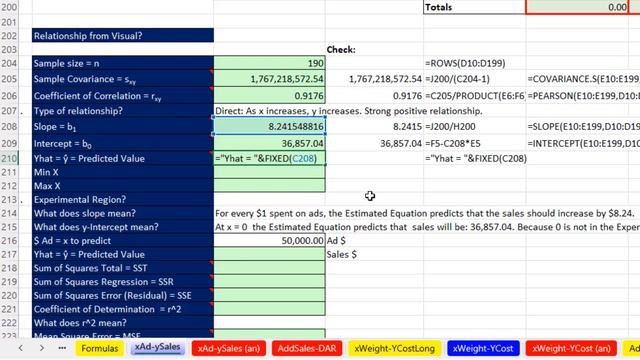Click the Yhat formula cell being edited
This screenshot has height=360, width=640.
(269, 158)
